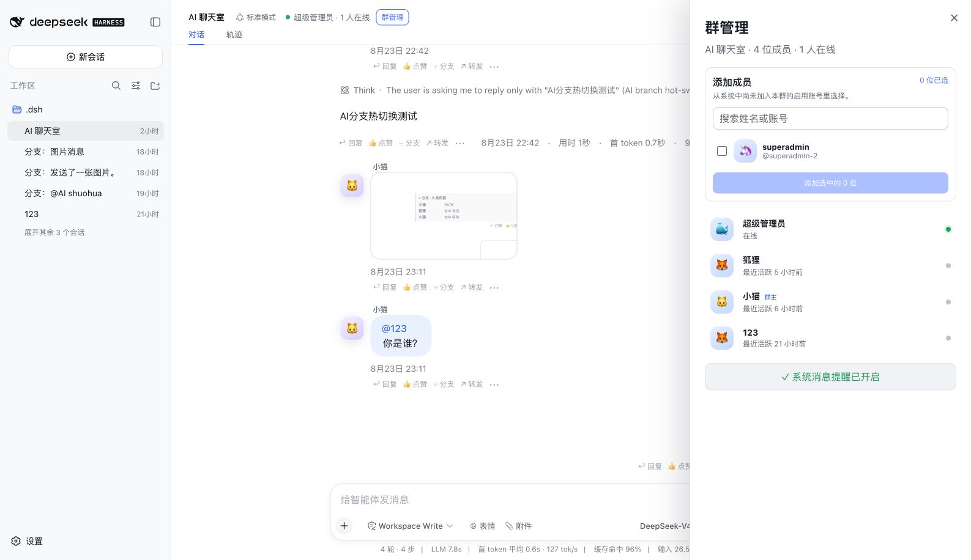This screenshot has height=560, width=971.
Task: Click the 新会话 button
Action: pyautogui.click(x=86, y=57)
